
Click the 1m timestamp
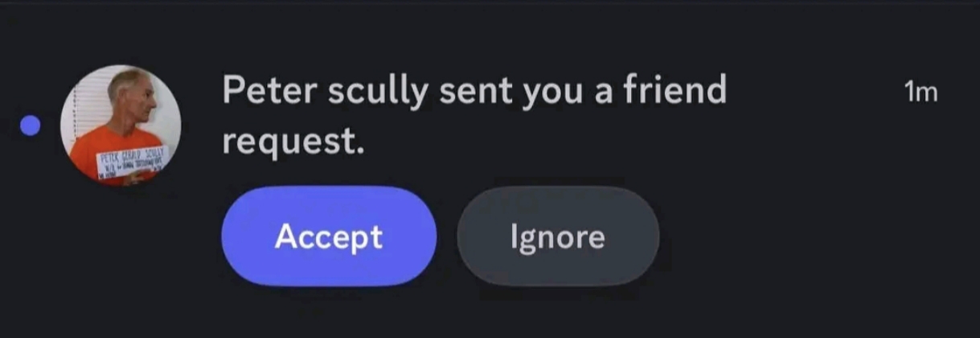tap(921, 93)
